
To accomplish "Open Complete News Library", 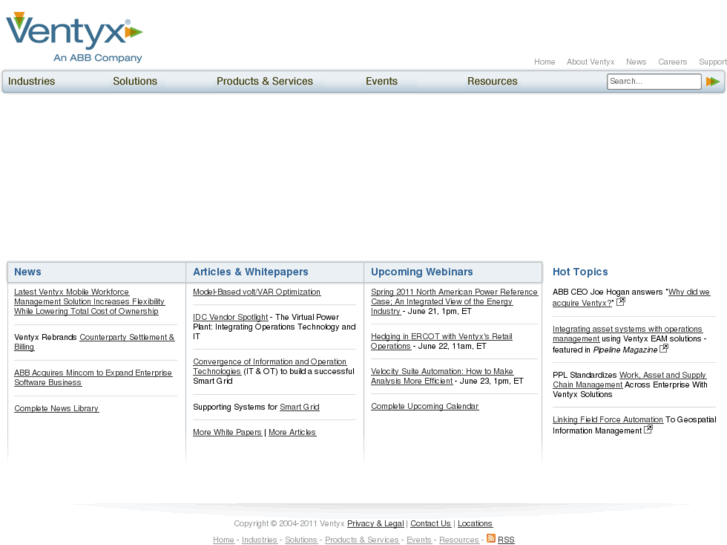I will (56, 408).
